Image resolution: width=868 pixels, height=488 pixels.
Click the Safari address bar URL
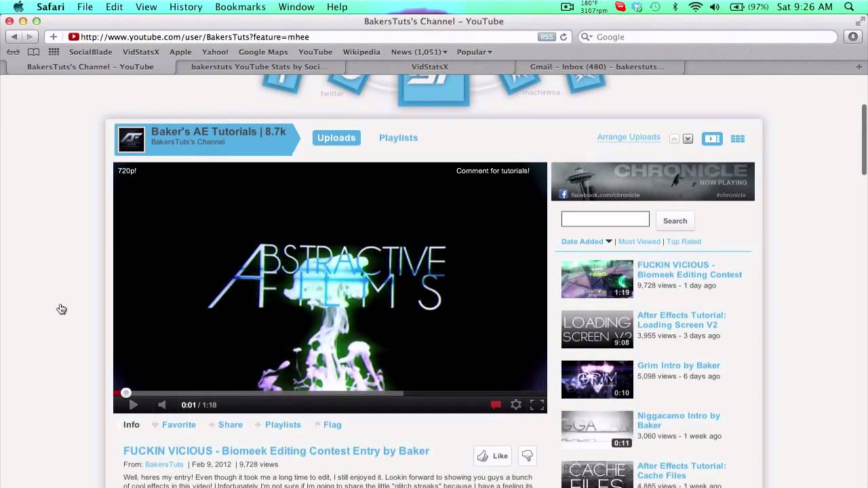tap(195, 37)
